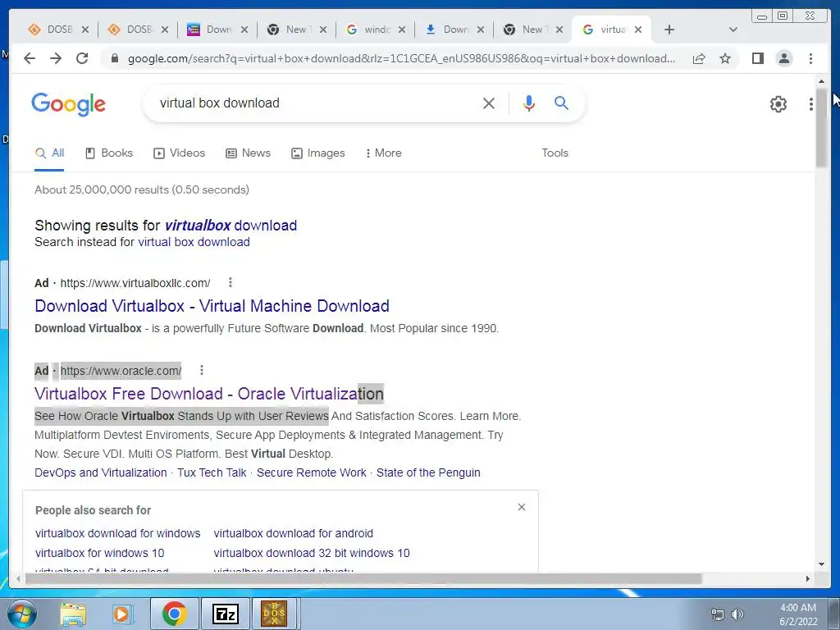Image resolution: width=840 pixels, height=630 pixels.
Task: Open the volume speaker tray icon
Action: coord(737,614)
